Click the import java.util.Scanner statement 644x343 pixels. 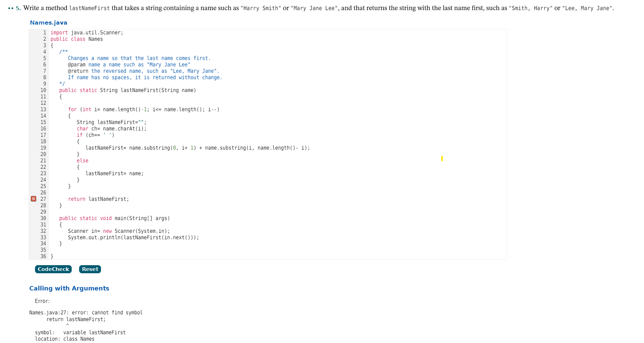coord(87,32)
